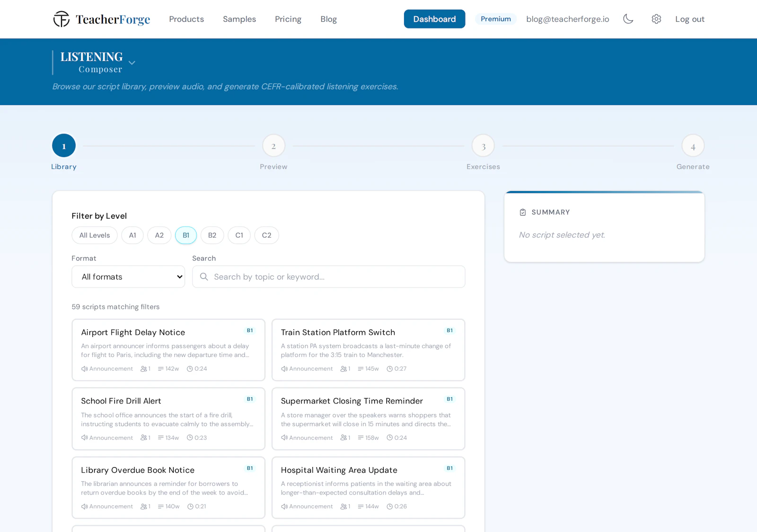Open the All formats dropdown
This screenshot has height=532, width=757.
[x=128, y=277]
